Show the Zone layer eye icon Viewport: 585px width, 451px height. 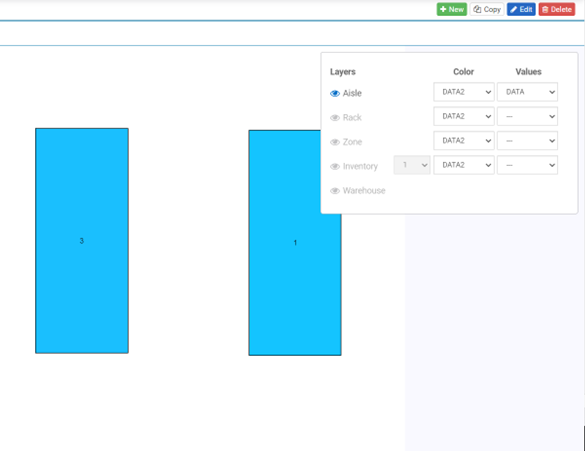point(335,142)
